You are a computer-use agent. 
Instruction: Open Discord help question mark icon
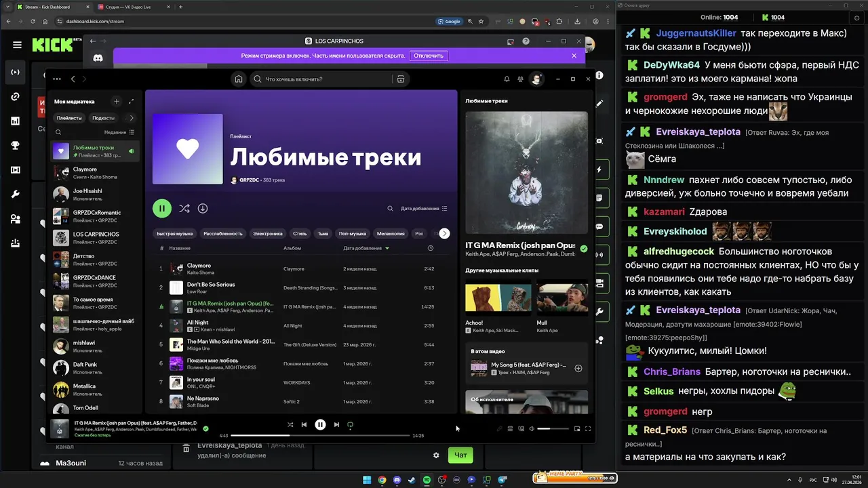click(x=526, y=41)
